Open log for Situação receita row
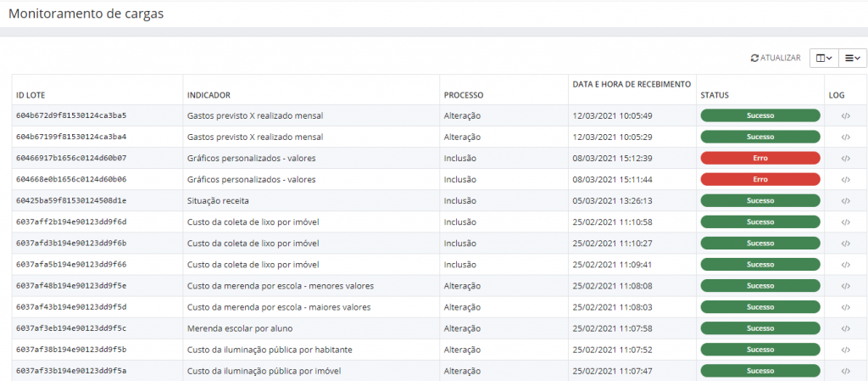The height and width of the screenshot is (381, 868). [x=845, y=201]
